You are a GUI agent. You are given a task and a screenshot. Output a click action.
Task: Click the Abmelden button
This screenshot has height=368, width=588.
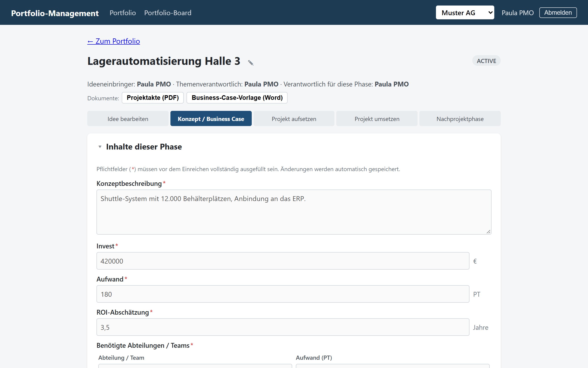pos(558,13)
